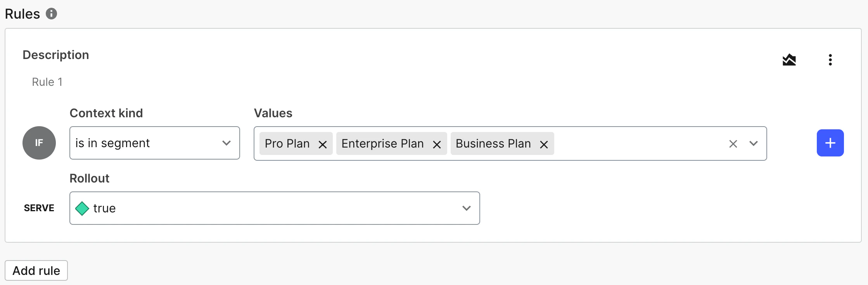Remove the Pro Plan segment chip
This screenshot has height=285, width=868.
[322, 144]
